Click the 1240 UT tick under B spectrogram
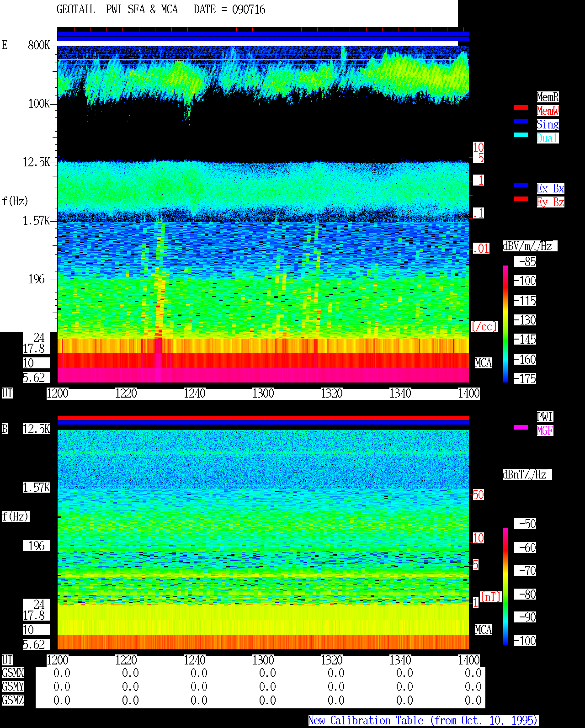This screenshot has height=728, width=585. pyautogui.click(x=195, y=660)
